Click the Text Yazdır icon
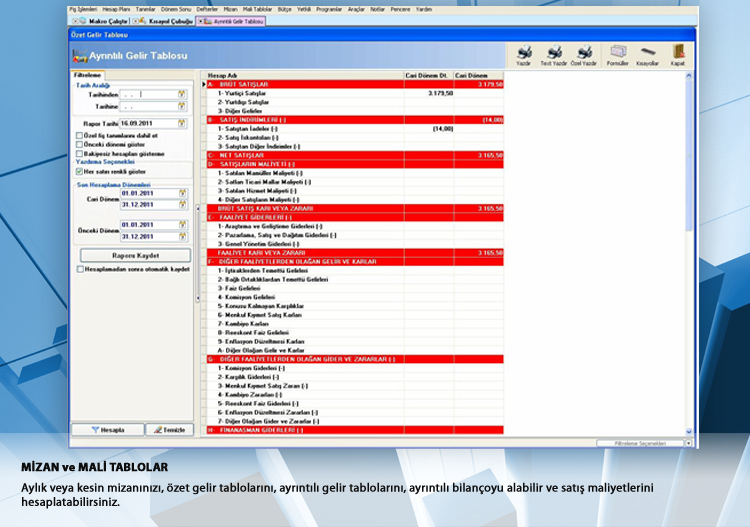Viewport: 750px width, 527px height. (x=553, y=54)
